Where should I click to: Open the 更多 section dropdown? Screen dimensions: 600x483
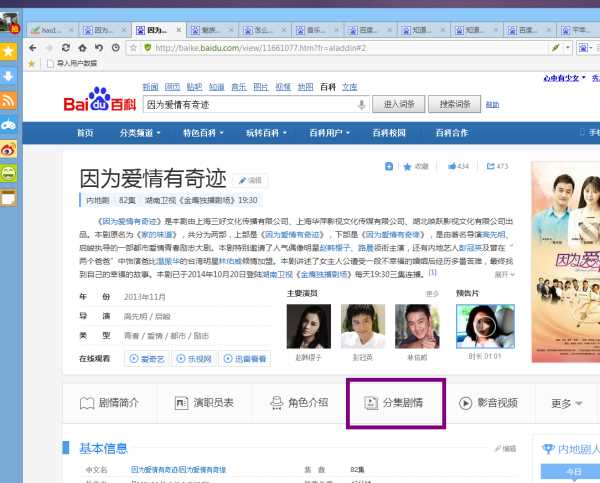[566, 403]
